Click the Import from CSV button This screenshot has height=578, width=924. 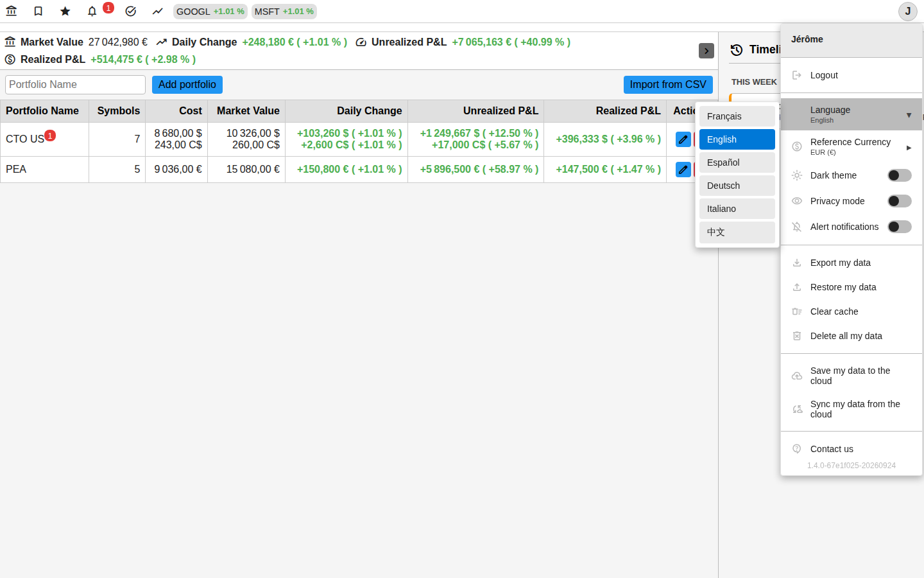pos(668,85)
